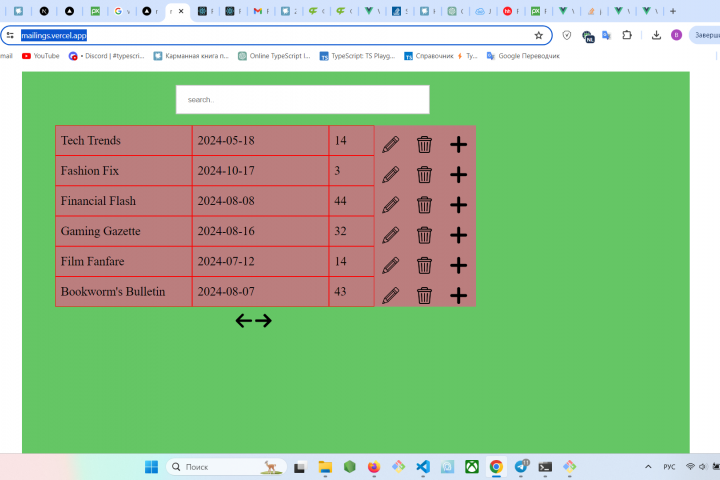Open the Google Переводчик bookmark
This screenshot has width=720, height=480.
(523, 56)
